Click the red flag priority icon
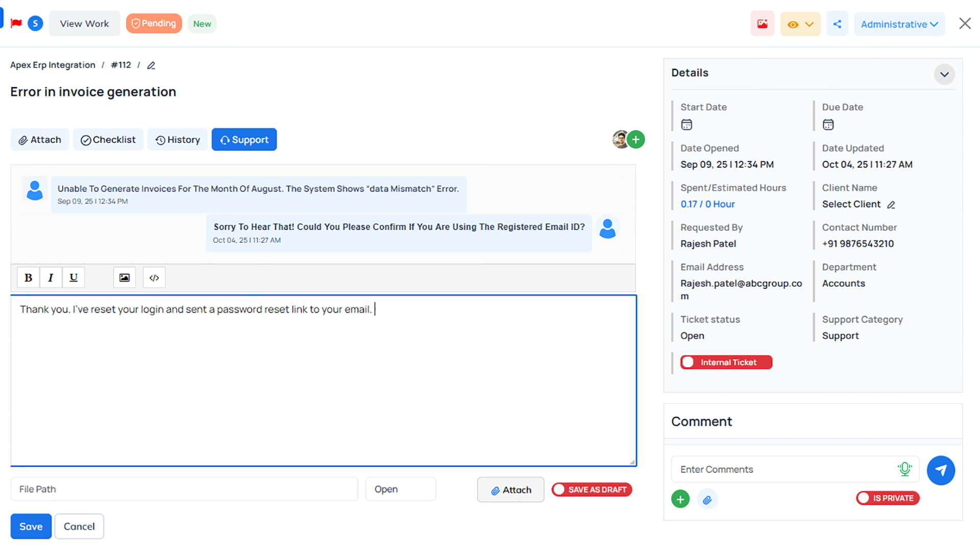The width and height of the screenshot is (980, 554). pos(16,23)
